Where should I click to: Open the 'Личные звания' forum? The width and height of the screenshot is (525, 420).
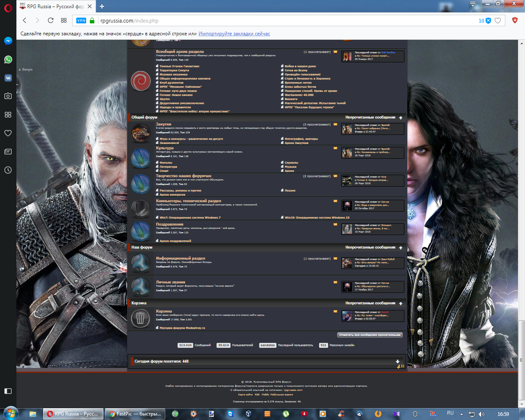pos(171,282)
